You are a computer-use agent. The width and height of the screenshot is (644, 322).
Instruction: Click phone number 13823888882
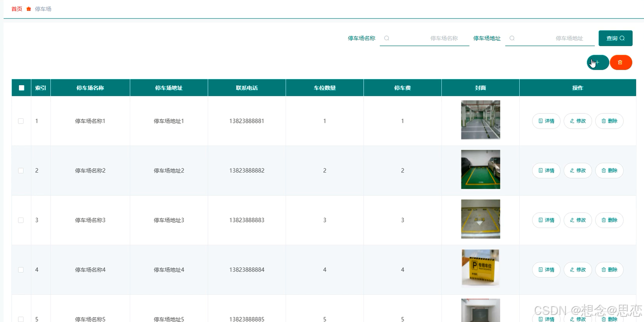[x=247, y=171]
